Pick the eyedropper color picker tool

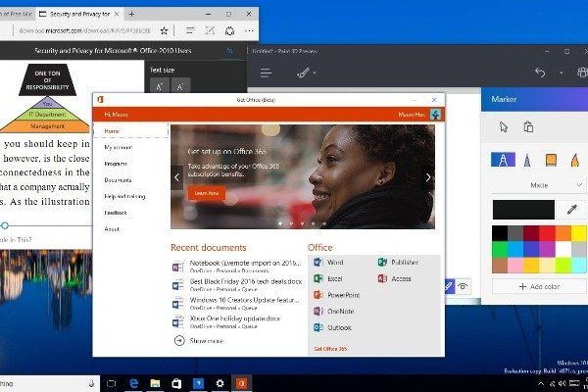[x=570, y=209]
